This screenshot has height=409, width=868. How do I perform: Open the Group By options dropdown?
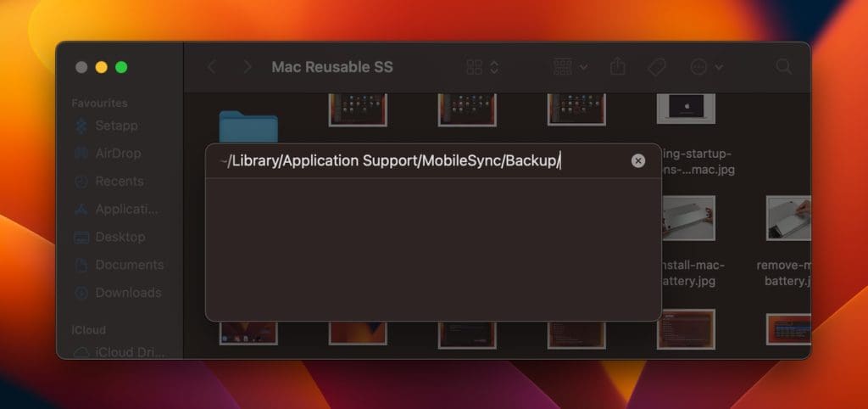pyautogui.click(x=570, y=68)
